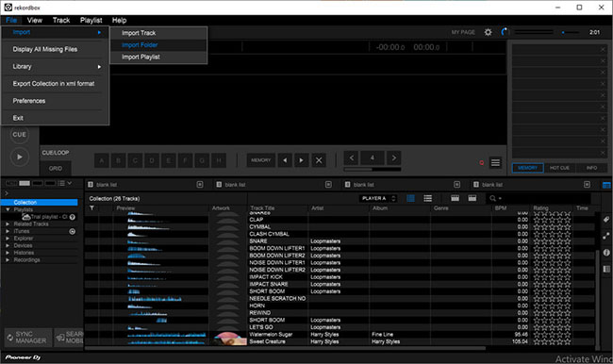Open the first blank list palette icon
The height and width of the screenshot is (364, 613).
91,185
